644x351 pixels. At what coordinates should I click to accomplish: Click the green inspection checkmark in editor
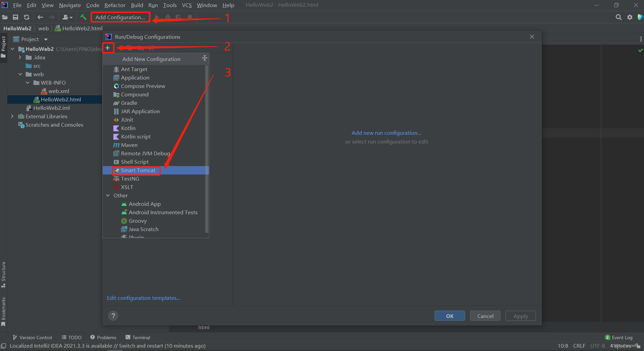click(x=640, y=50)
